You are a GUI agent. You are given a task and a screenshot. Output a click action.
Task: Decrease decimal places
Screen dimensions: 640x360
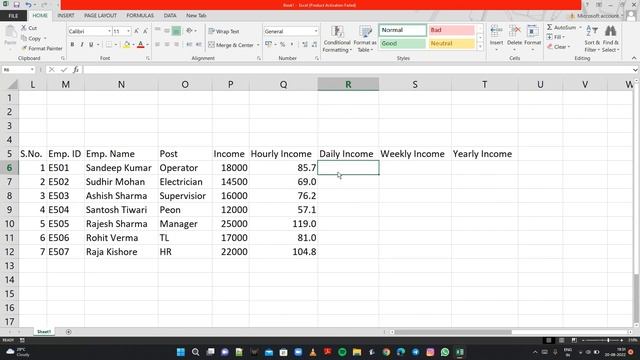pos(314,44)
